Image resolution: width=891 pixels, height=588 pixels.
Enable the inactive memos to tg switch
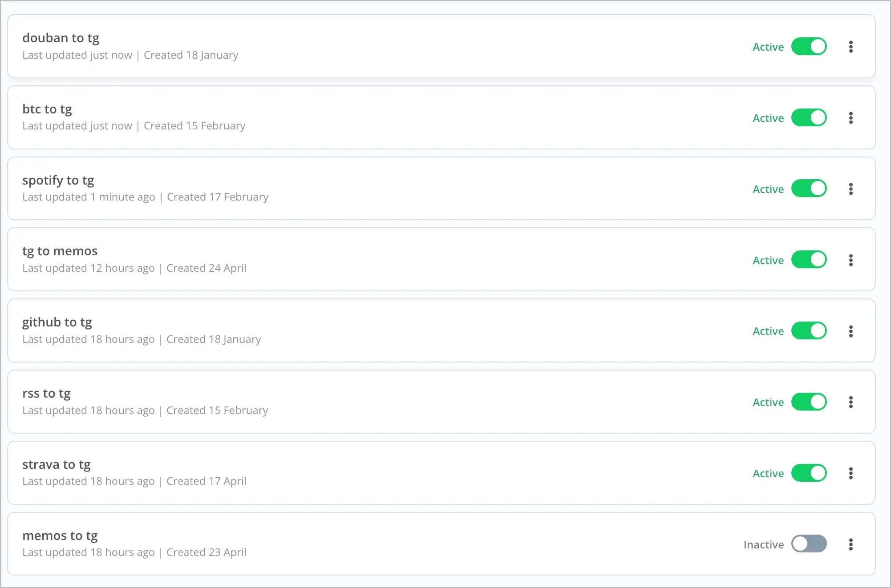point(809,544)
